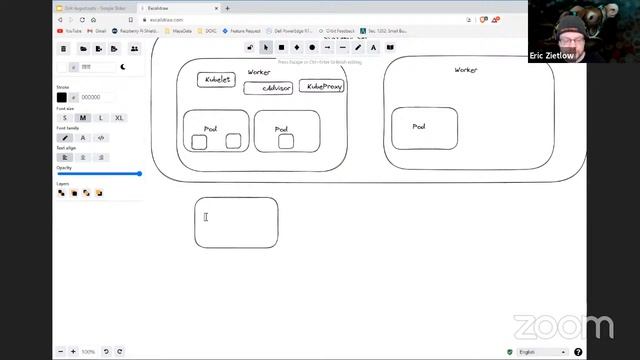Click the bookmark page icon
The height and width of the screenshot is (360, 640).
pyautogui.click(x=131, y=20)
